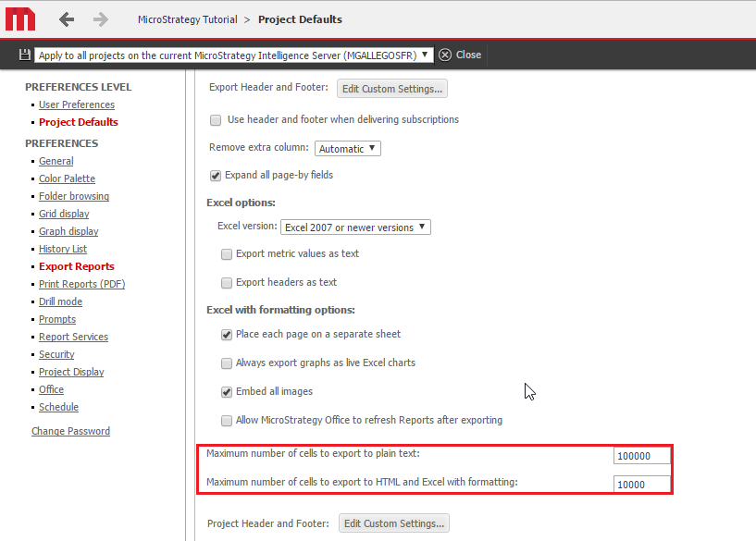Click the save preferences disk icon
Viewport: 756px width, 541px height.
pyautogui.click(x=23, y=55)
